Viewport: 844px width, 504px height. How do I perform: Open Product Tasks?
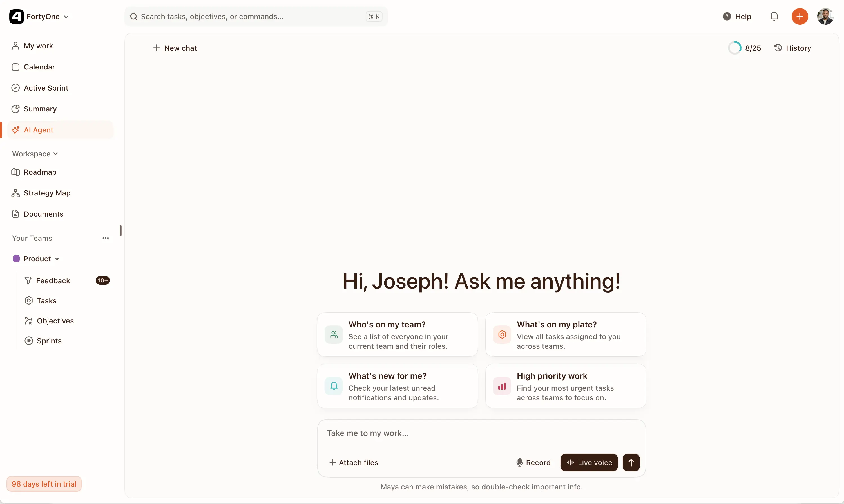[67, 301]
